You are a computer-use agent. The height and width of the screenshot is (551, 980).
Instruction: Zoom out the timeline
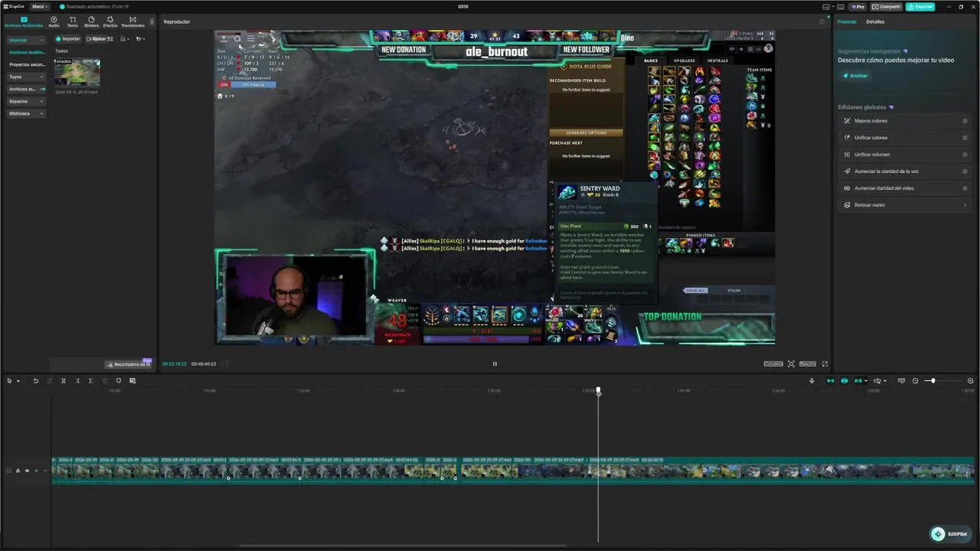915,380
